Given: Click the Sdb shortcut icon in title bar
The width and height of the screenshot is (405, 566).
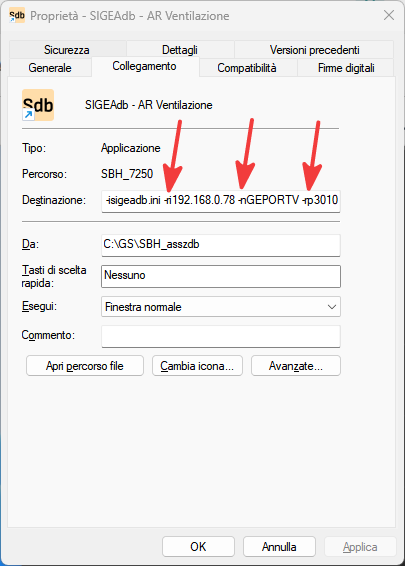Looking at the screenshot, I should [17, 16].
